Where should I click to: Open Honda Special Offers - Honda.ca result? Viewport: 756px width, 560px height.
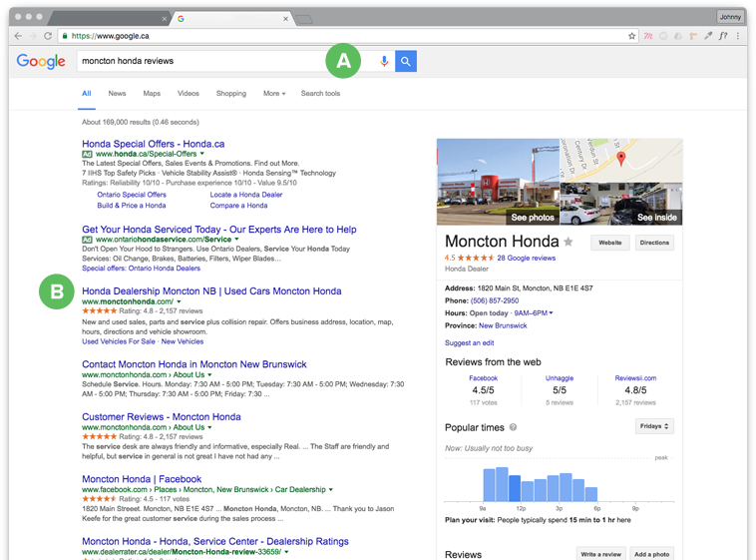pos(154,144)
